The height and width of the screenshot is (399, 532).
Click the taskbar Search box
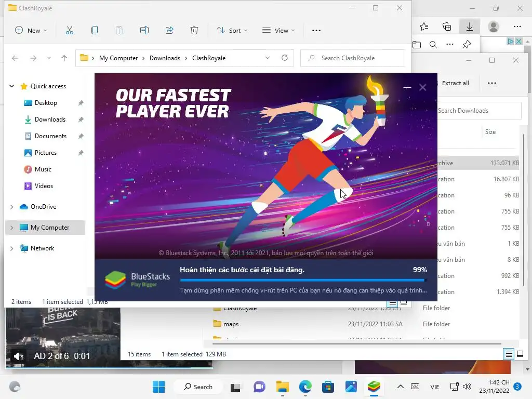pos(198,387)
